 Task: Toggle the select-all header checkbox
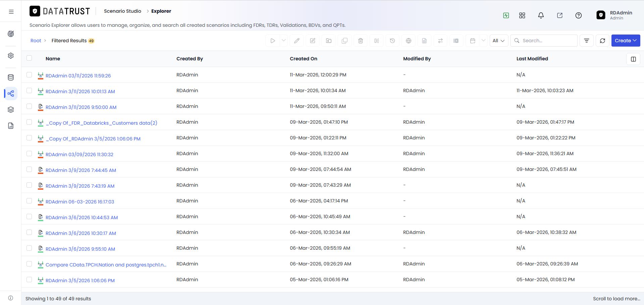[x=29, y=58]
